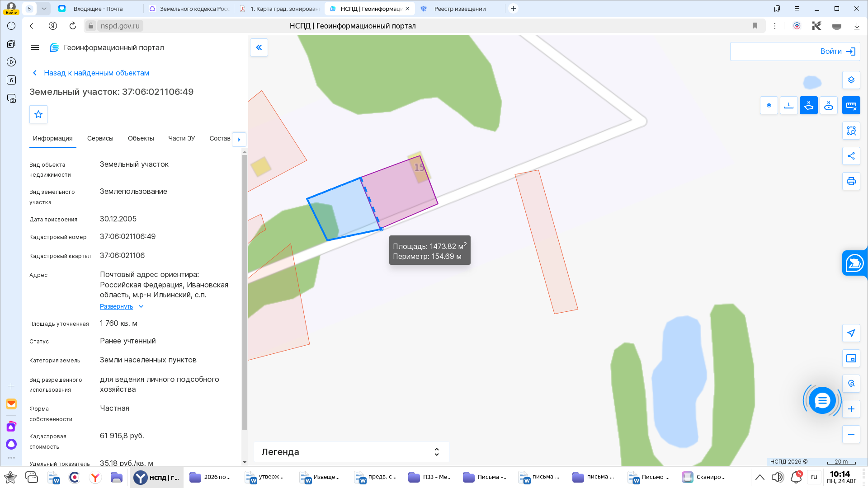
Task: Click the cadastral number value 37:06:021106:49
Action: pyautogui.click(x=128, y=236)
